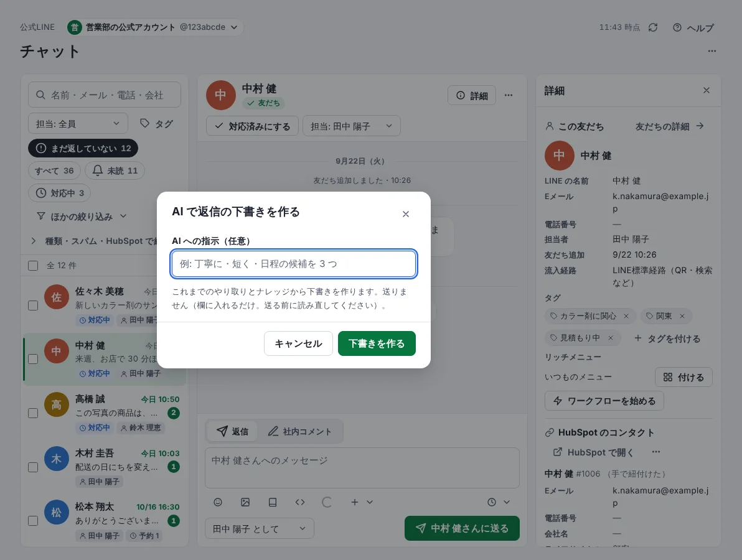The height and width of the screenshot is (560, 742).
Task: Click the template book icon in composer
Action: 273,502
